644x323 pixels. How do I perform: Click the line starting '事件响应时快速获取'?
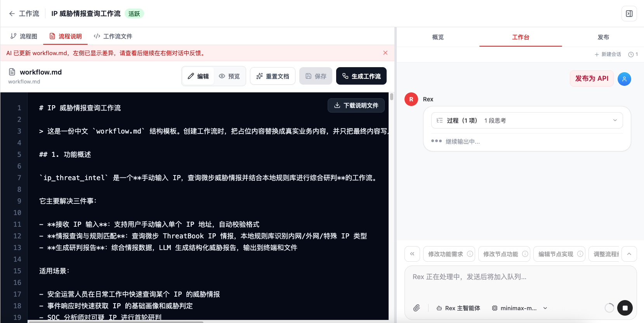coord(116,306)
